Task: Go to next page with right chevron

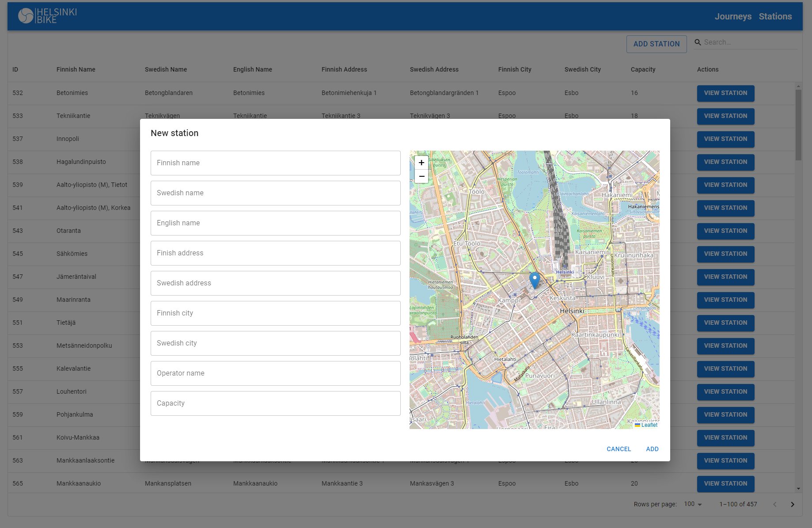Action: (792, 504)
